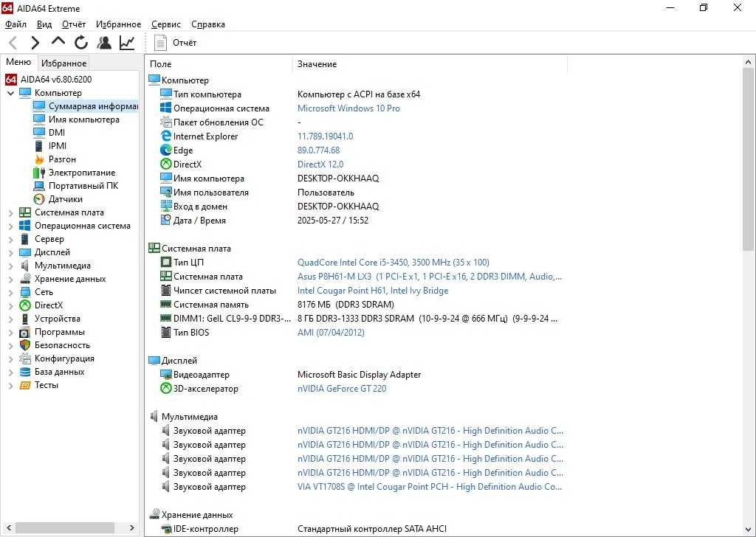Open the graph chart toolbar icon
Viewport: 756px width, 537px height.
(x=127, y=43)
